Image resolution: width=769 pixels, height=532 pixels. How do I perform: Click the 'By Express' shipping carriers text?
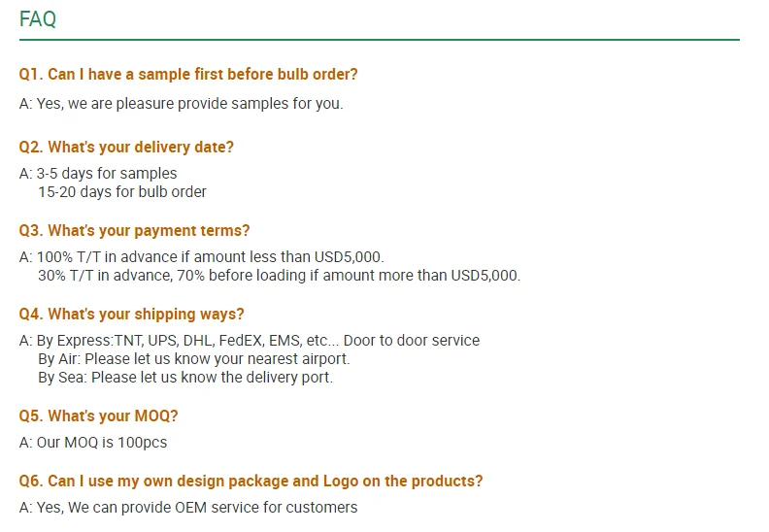click(188, 341)
